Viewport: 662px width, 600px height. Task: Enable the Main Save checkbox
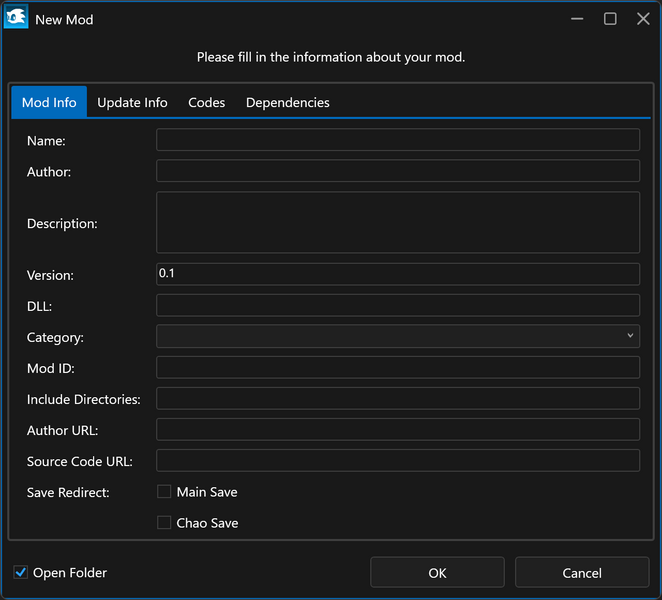point(164,492)
